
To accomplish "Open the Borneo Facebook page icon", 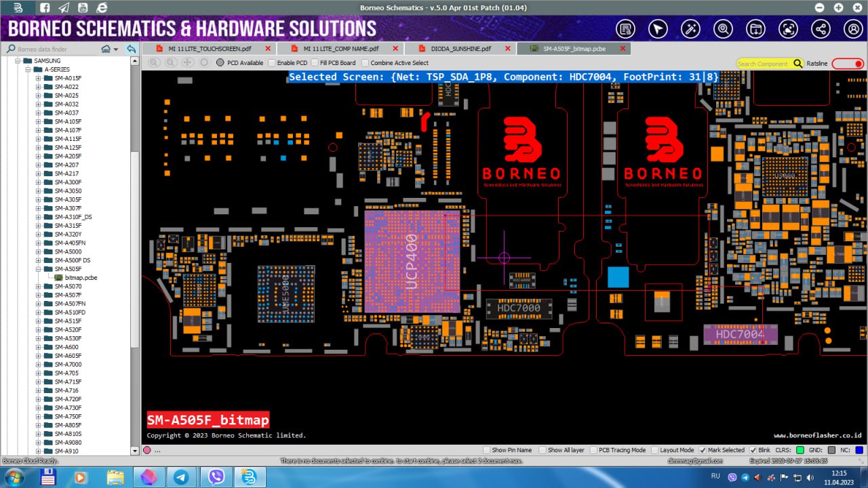I will (44, 8).
